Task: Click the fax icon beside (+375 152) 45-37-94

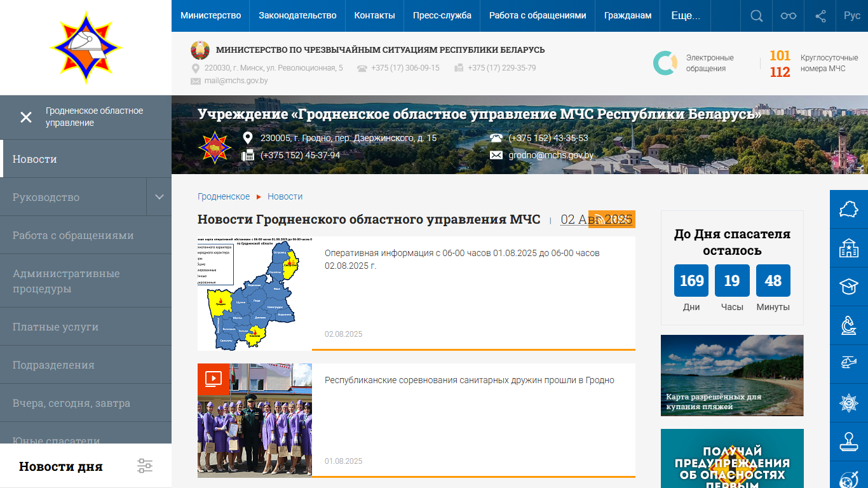Action: coord(248,155)
